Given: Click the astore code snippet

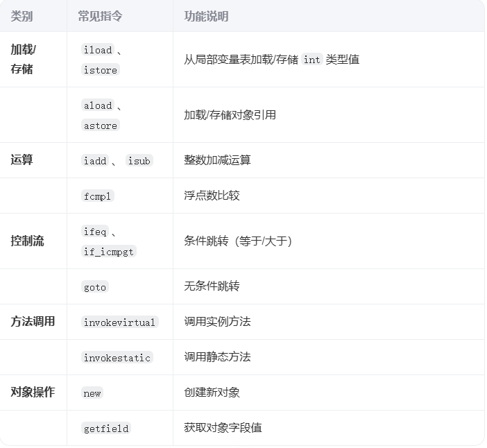Looking at the screenshot, I should tap(101, 125).
